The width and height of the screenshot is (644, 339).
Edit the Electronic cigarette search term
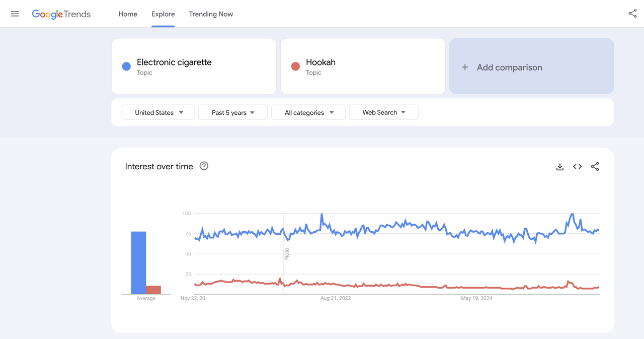pos(174,62)
